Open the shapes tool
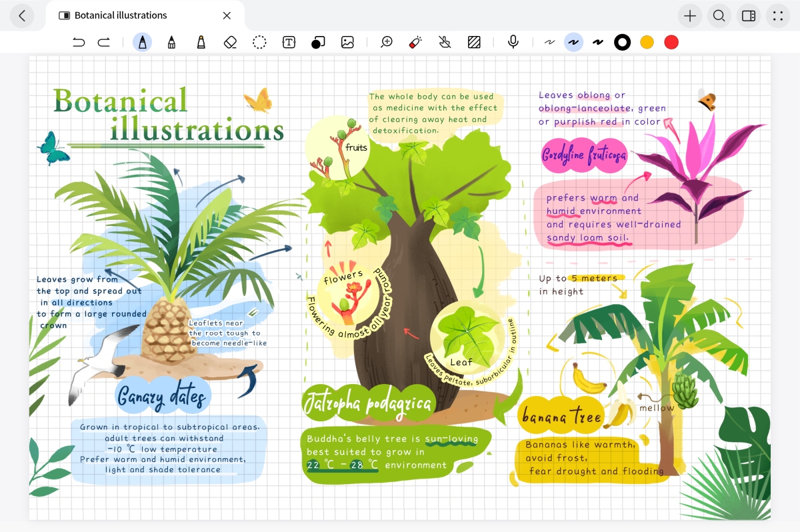This screenshot has height=532, width=800. tap(318, 43)
